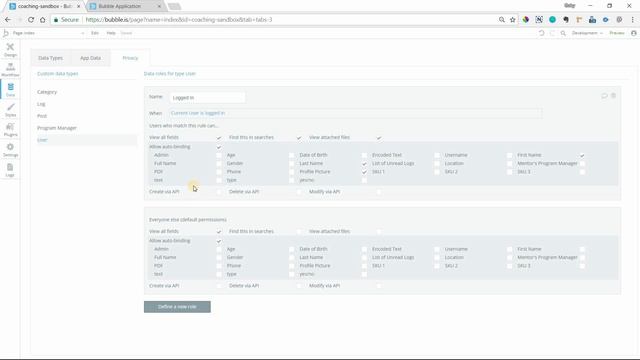
Task: Click the trash icon on Logged in rule
Action: pyautogui.click(x=613, y=96)
